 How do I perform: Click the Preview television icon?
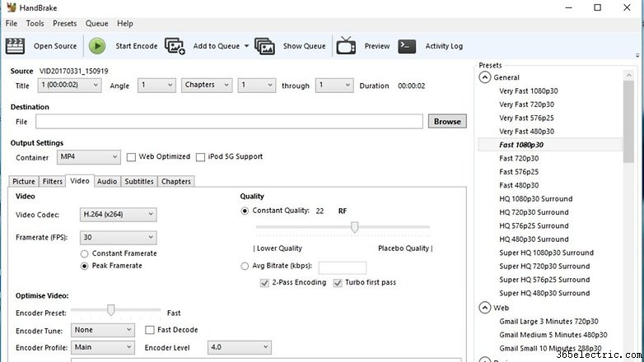(346, 45)
